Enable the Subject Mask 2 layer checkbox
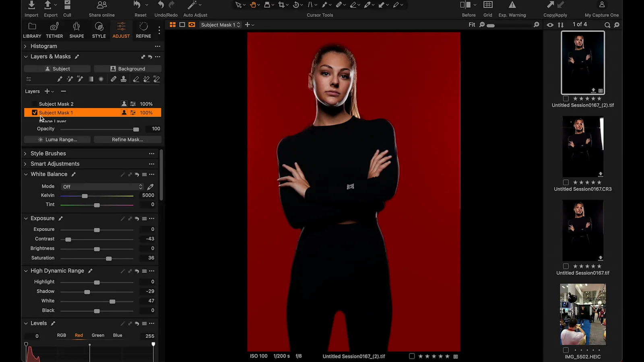 click(x=35, y=104)
